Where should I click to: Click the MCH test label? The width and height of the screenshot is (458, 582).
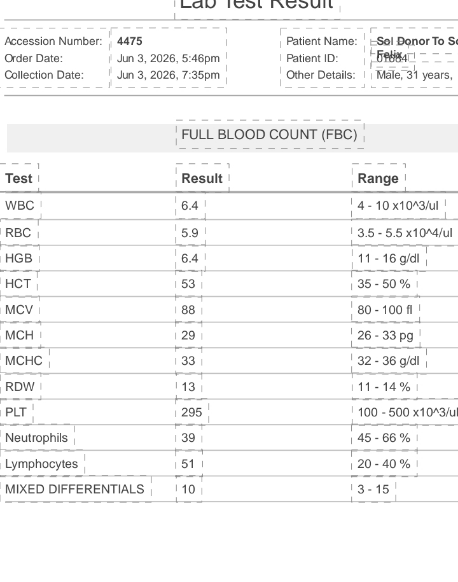[19, 335]
